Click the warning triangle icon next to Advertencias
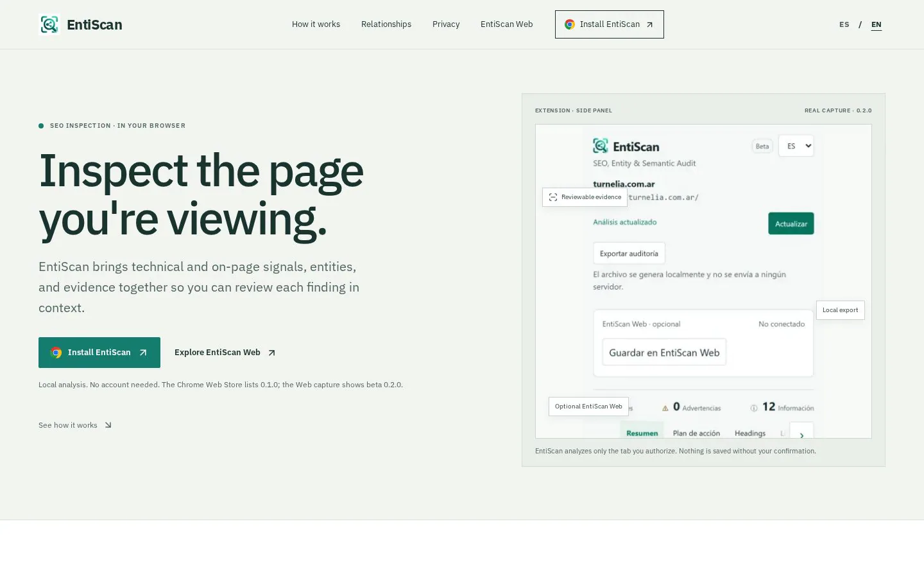 click(x=665, y=408)
